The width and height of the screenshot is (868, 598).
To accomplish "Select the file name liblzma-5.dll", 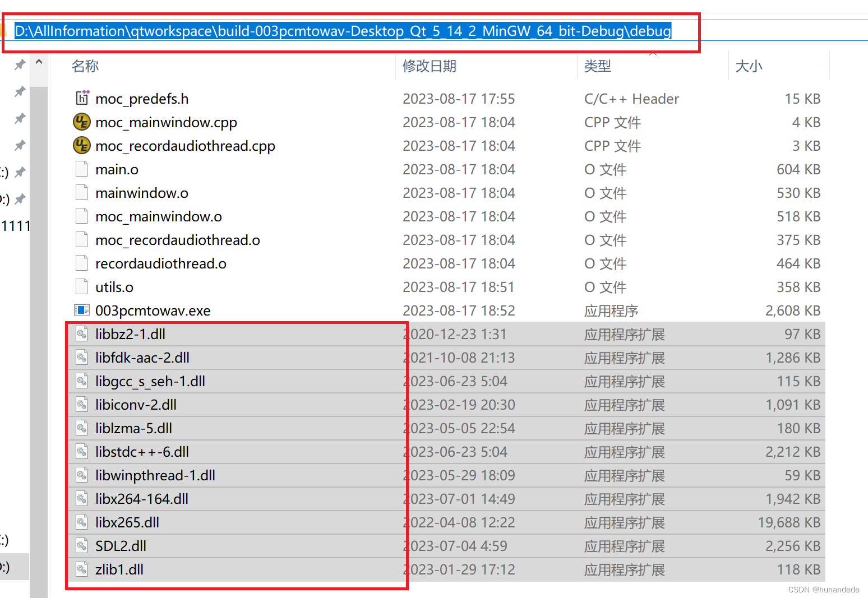I will pyautogui.click(x=133, y=428).
